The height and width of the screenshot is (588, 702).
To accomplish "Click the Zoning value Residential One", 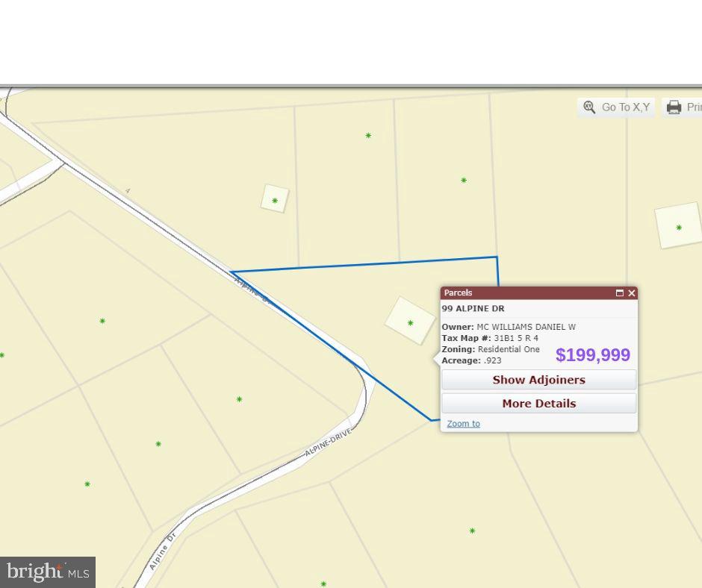I will point(509,349).
